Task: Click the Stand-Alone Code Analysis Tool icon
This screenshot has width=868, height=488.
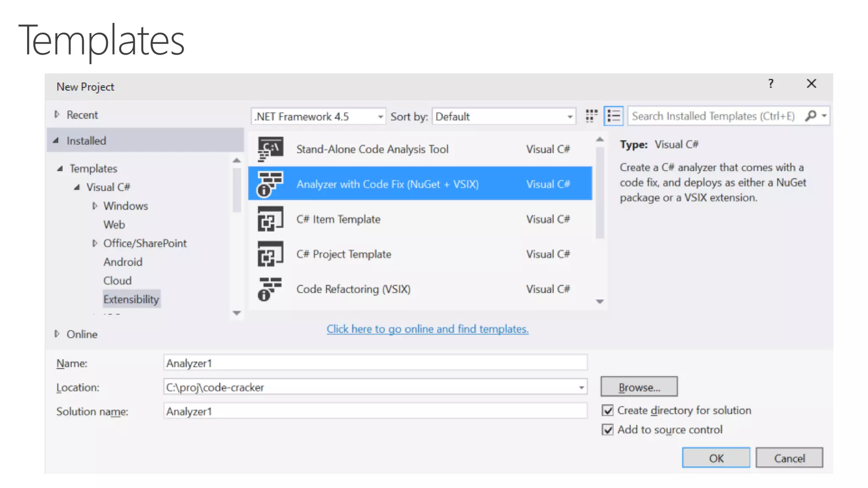Action: (270, 149)
